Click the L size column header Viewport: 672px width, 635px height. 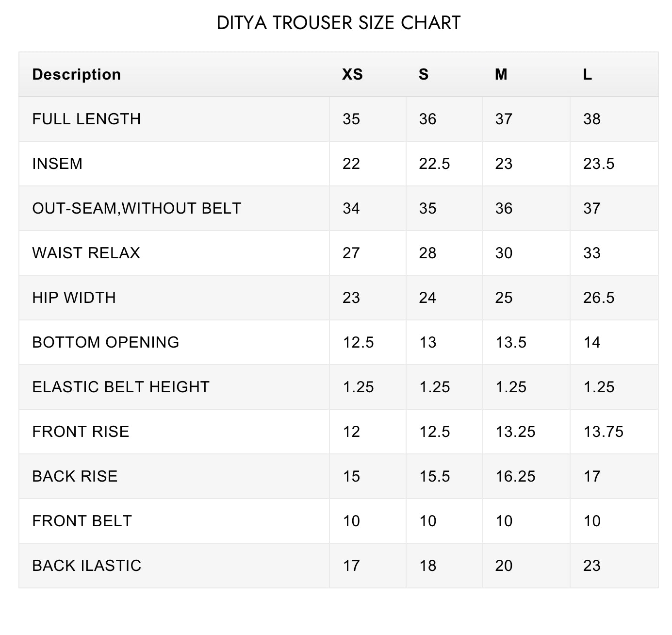[588, 74]
